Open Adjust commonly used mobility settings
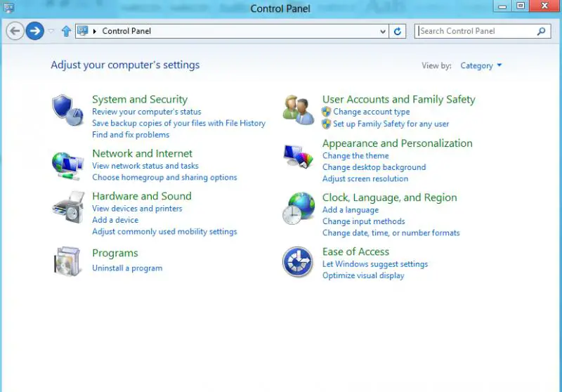The height and width of the screenshot is (392, 562). (164, 231)
